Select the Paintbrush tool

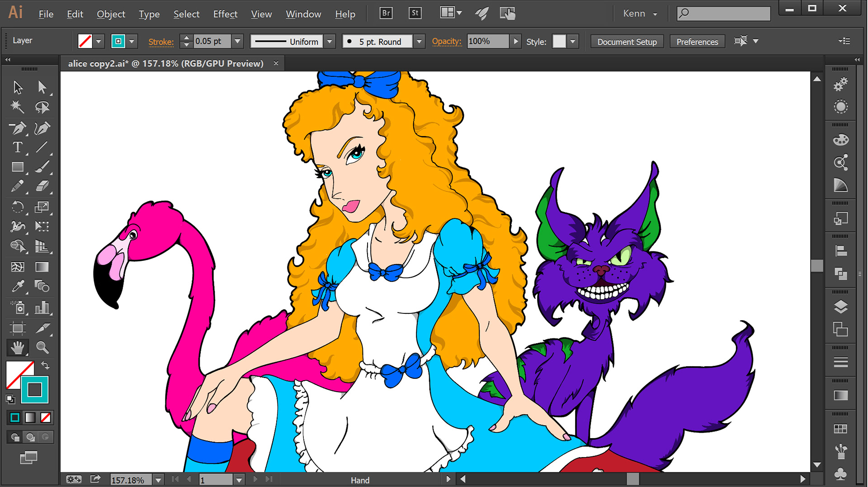click(x=42, y=167)
